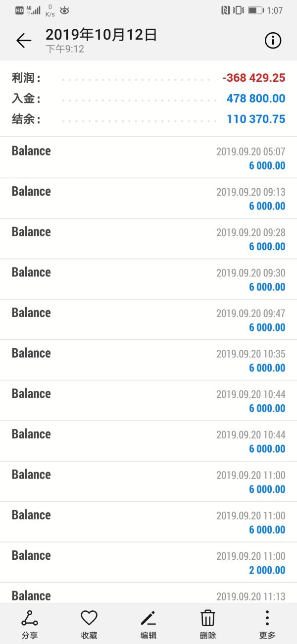The image size is (297, 644).
Task: Open the Balance entry dated 2019.09.20 09:13
Action: [148, 198]
